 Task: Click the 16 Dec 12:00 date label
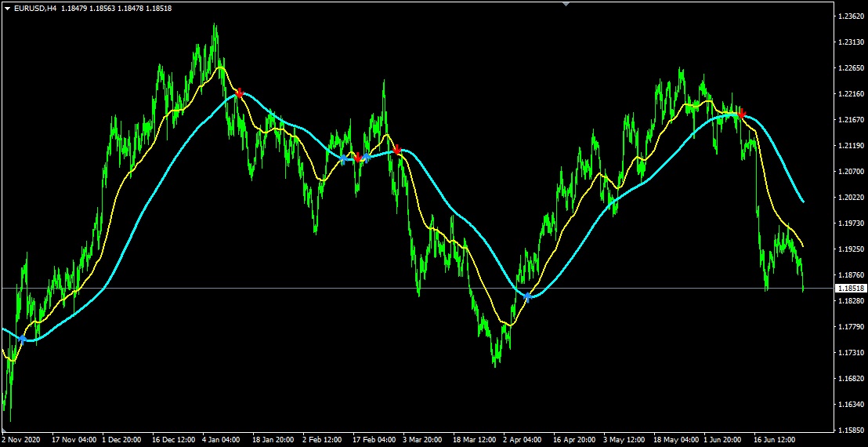tap(172, 440)
